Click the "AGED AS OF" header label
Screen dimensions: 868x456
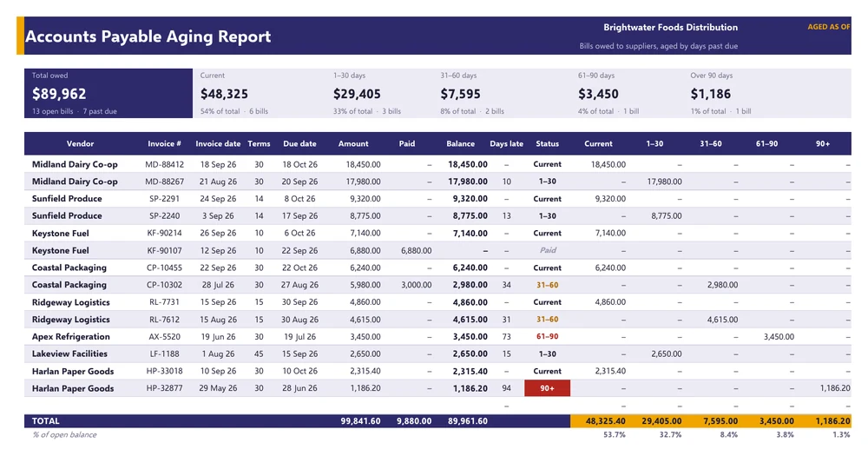tap(829, 27)
